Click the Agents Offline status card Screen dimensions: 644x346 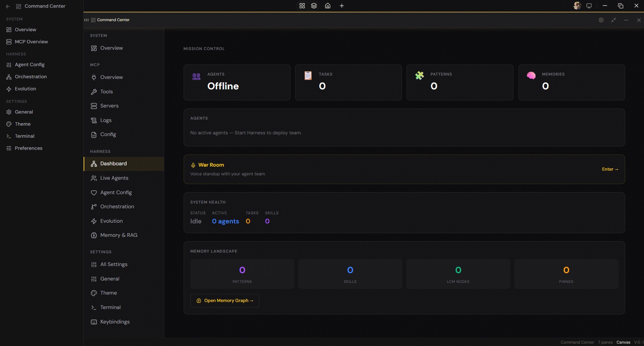[237, 82]
